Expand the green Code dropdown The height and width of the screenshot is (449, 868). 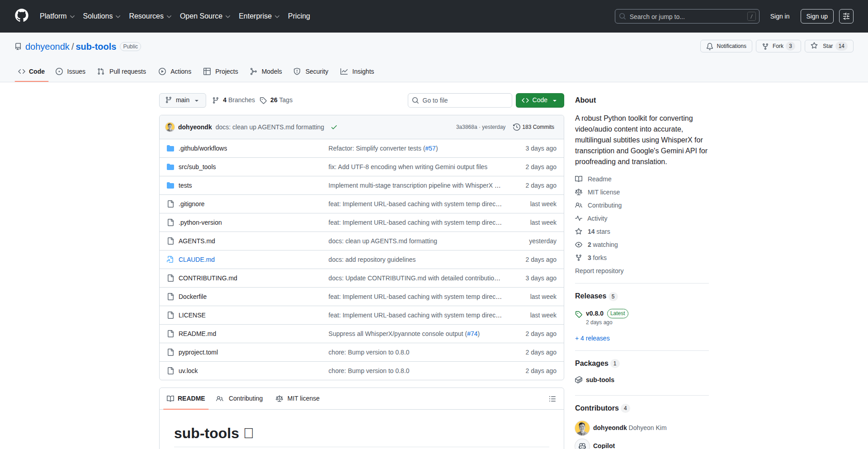[x=539, y=100]
